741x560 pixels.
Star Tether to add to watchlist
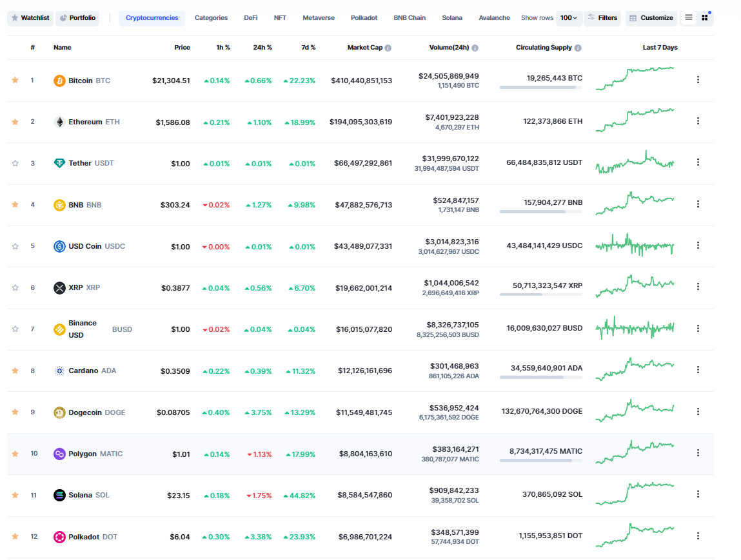click(x=15, y=163)
